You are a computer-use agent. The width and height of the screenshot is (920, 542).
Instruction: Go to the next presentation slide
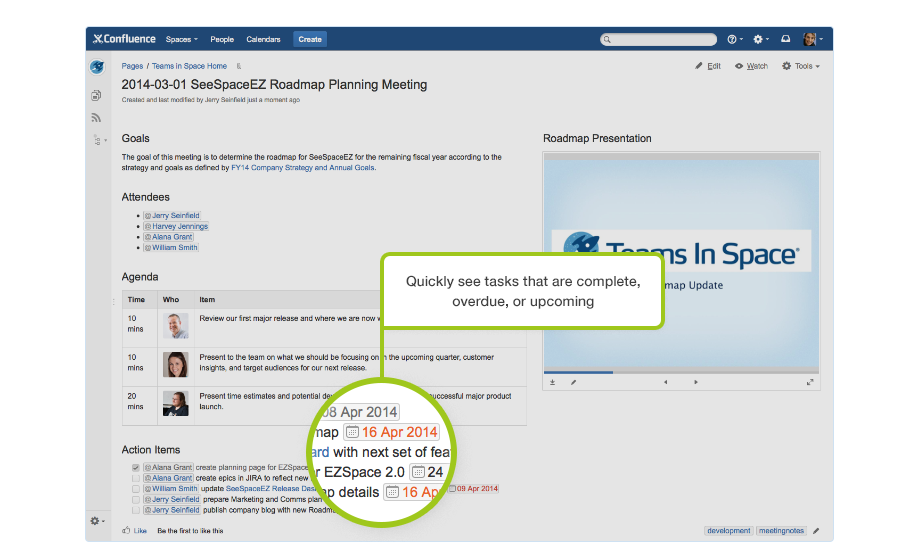point(696,382)
